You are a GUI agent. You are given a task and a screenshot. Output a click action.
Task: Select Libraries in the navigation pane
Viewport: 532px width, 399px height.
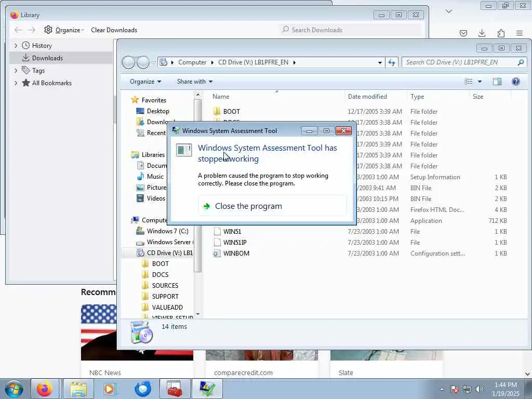click(153, 155)
